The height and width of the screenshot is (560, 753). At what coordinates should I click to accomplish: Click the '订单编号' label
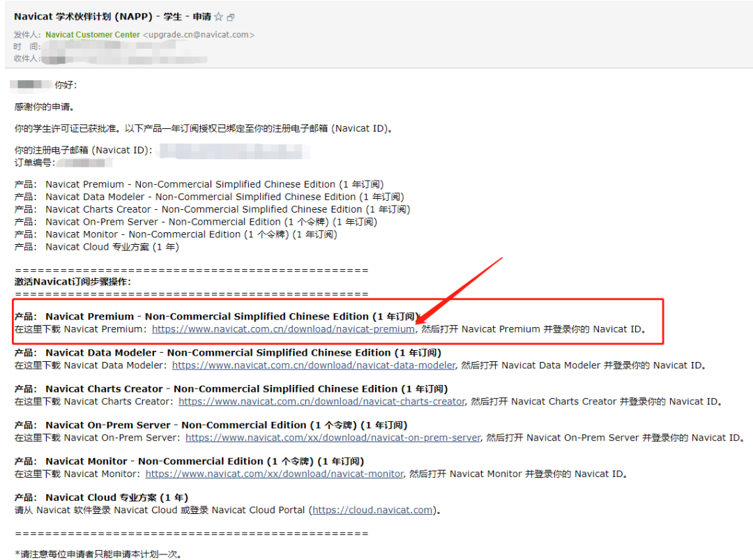pos(35,162)
